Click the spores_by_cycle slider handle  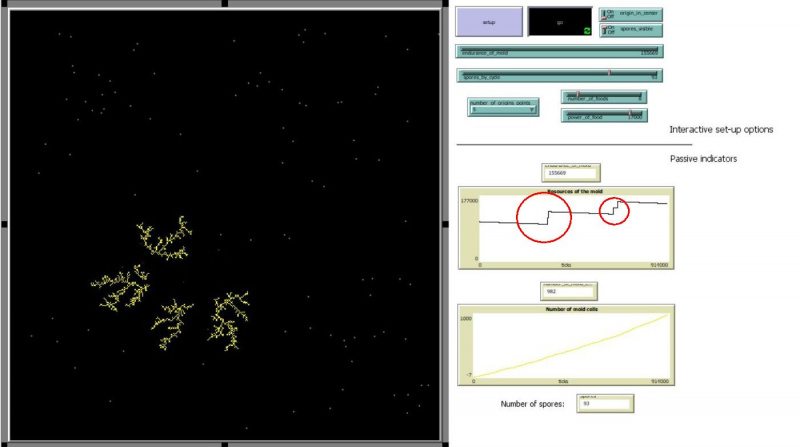[x=610, y=74]
